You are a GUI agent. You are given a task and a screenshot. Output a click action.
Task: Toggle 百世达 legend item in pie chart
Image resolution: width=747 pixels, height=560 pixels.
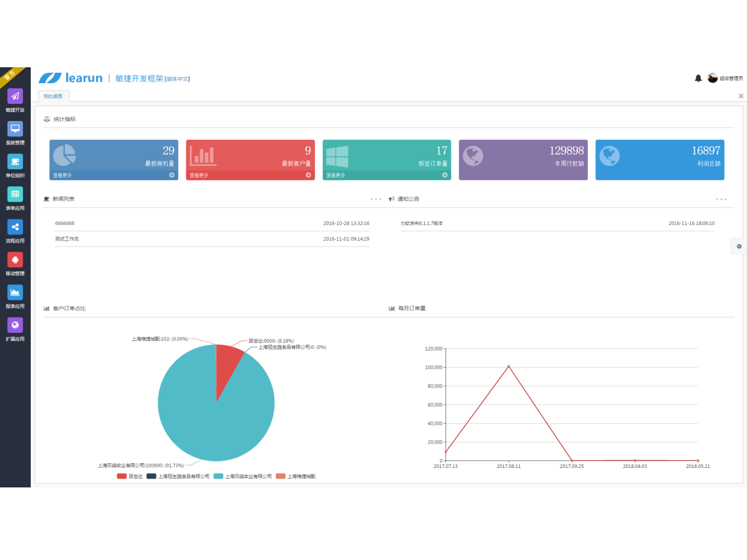point(130,476)
